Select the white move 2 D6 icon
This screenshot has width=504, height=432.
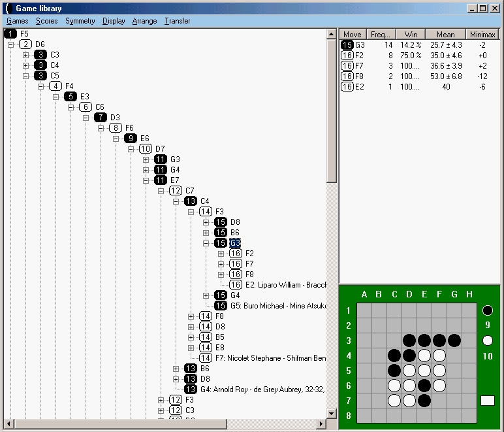[x=25, y=44]
